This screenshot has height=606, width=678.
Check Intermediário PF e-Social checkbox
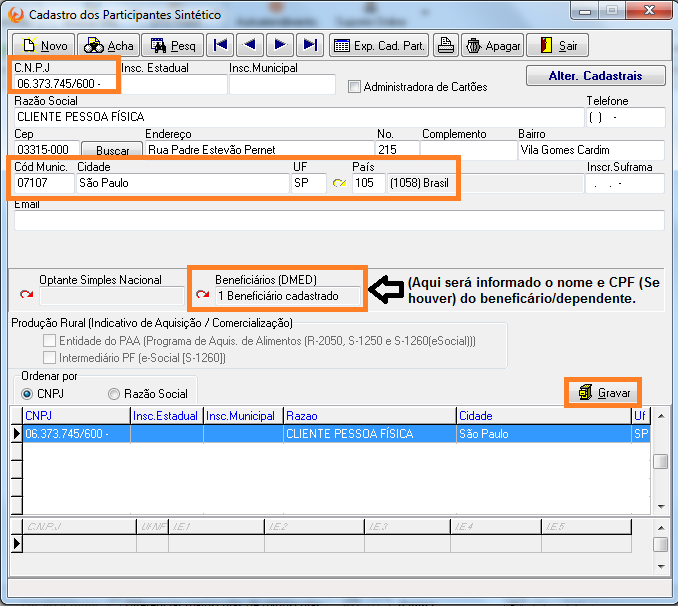(50, 357)
